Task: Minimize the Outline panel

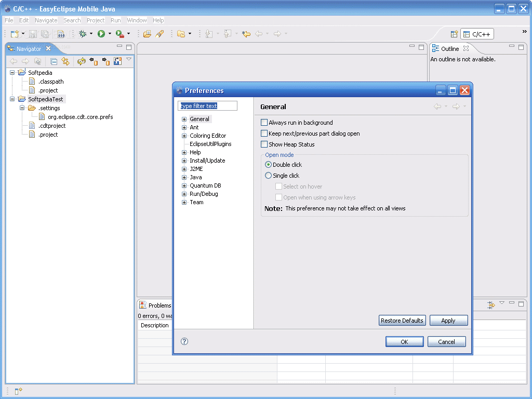Action: [512, 46]
